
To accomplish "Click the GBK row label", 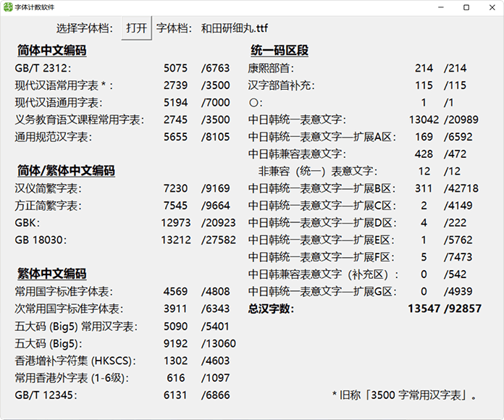I will (x=27, y=223).
